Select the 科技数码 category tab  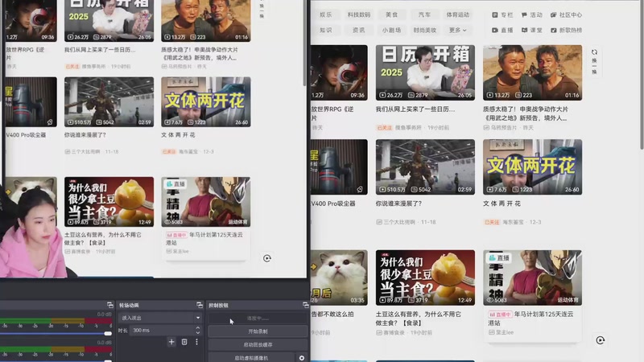pyautogui.click(x=359, y=14)
